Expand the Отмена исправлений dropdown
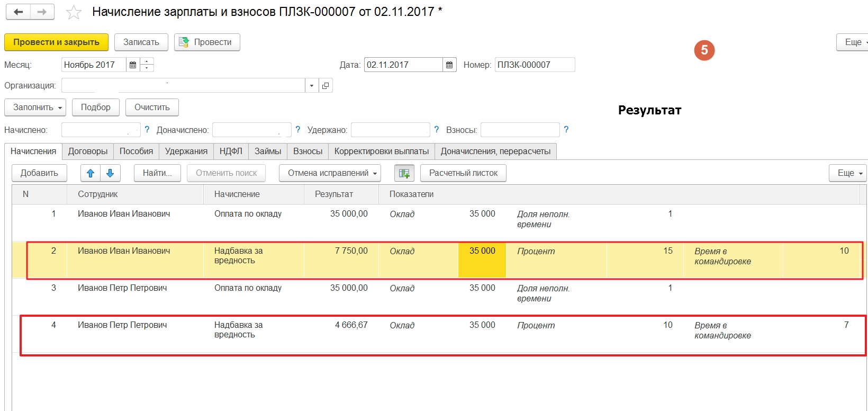The height and width of the screenshot is (411, 868). click(x=330, y=173)
